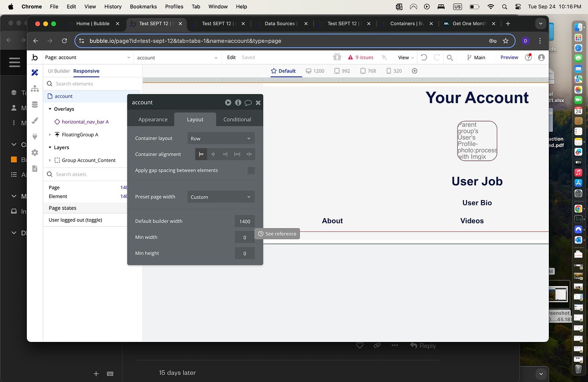Image resolution: width=588 pixels, height=382 pixels.
Task: Select the centered container alignment option
Action: tap(213, 154)
